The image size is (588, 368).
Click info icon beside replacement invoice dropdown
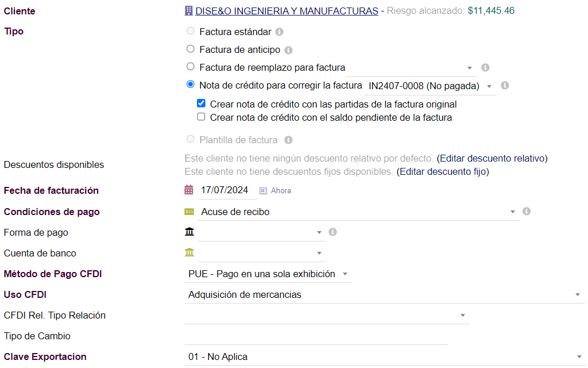pyautogui.click(x=485, y=67)
